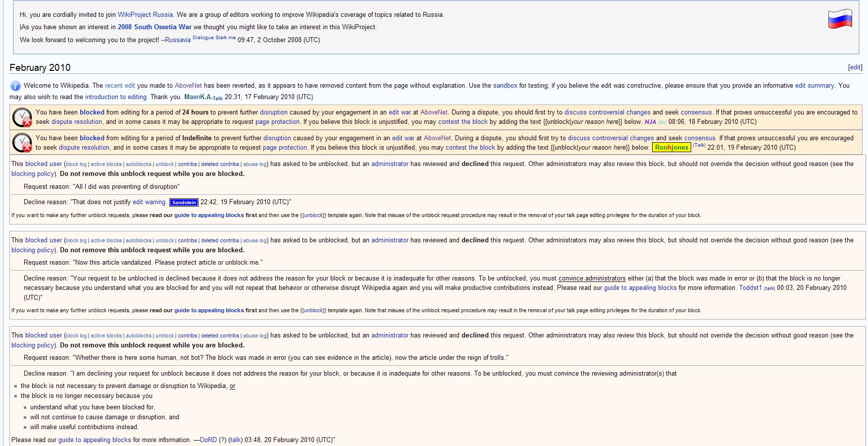This screenshot has width=868, height=446.
Task: Open the 'edit warring' link in decline reason
Action: click(149, 202)
